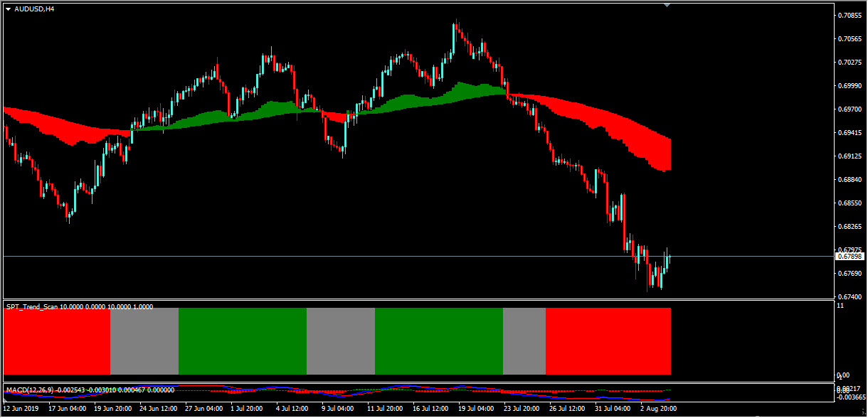Click the rightmost red SPT_Trend_Scan block
This screenshot has height=418, width=868.
(608, 341)
